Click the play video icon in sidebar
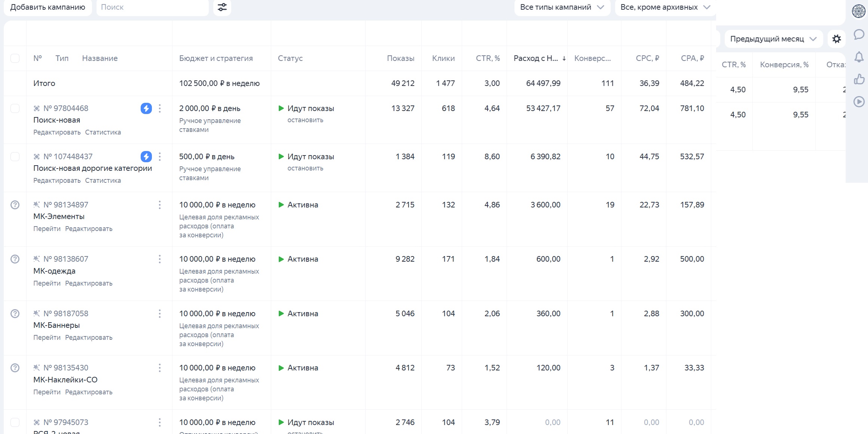The image size is (868, 434). click(859, 102)
